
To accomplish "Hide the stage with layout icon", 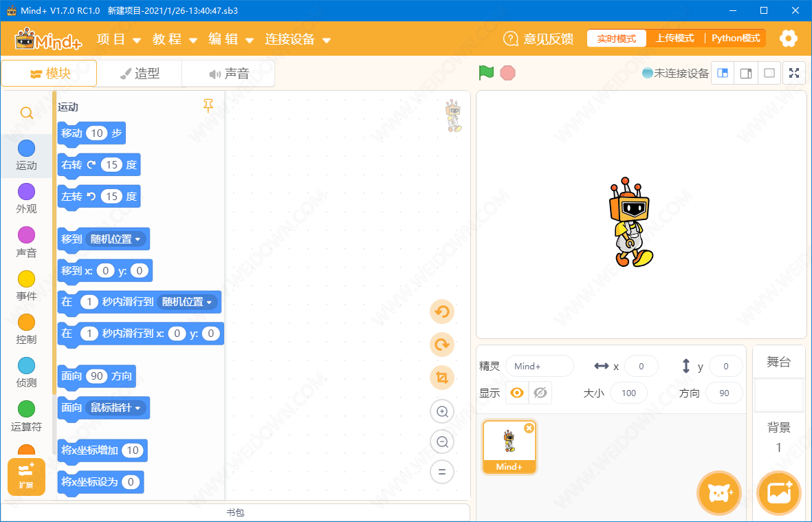I will click(769, 73).
